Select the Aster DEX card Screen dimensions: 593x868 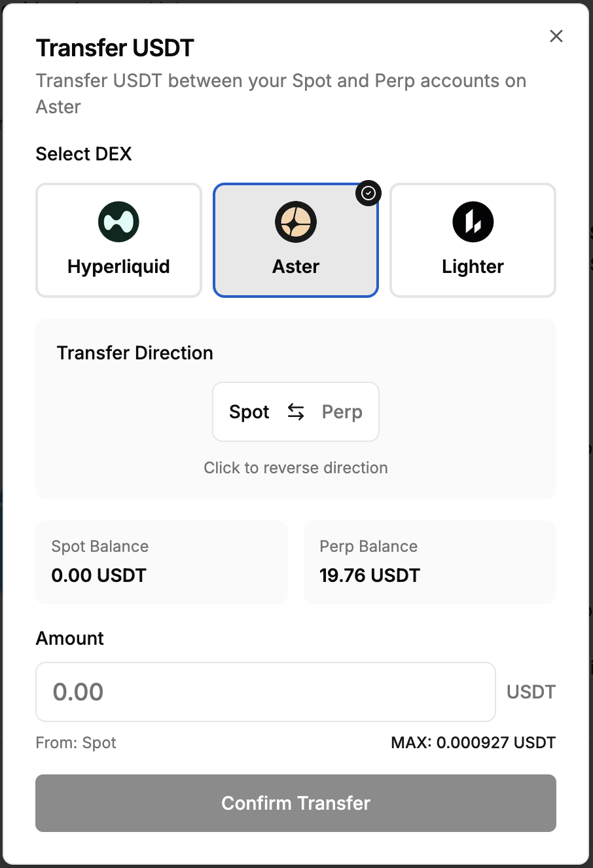[296, 240]
